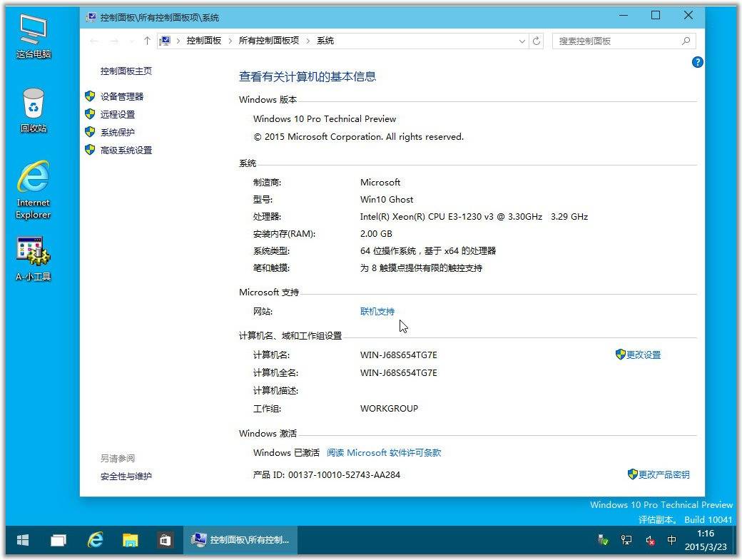Click the Windows 10 Pro Technical Preview text
This screenshot has height=560, width=742.
(325, 118)
